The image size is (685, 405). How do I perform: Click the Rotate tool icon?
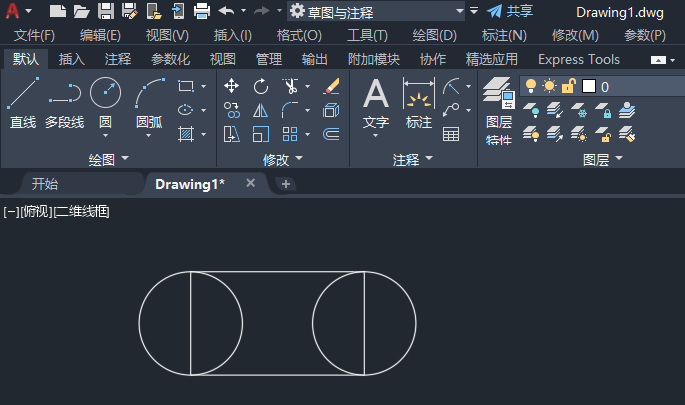pyautogui.click(x=261, y=86)
